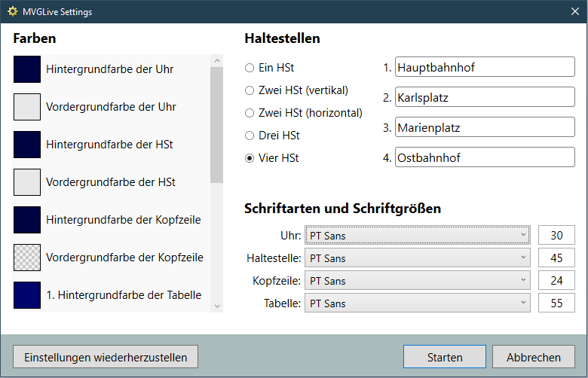Click the 1. Hintergrundfarbe der Tabelle label
This screenshot has width=588, height=378.
click(x=124, y=295)
